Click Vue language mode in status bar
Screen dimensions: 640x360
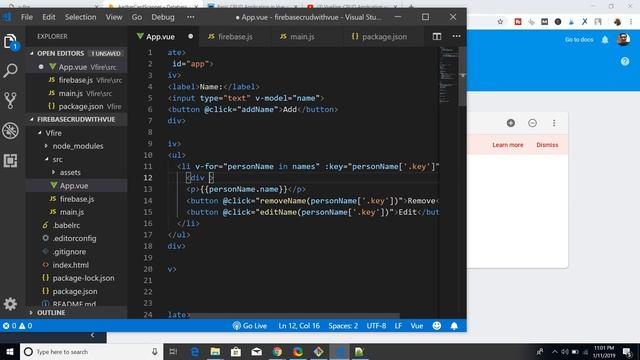(416, 326)
